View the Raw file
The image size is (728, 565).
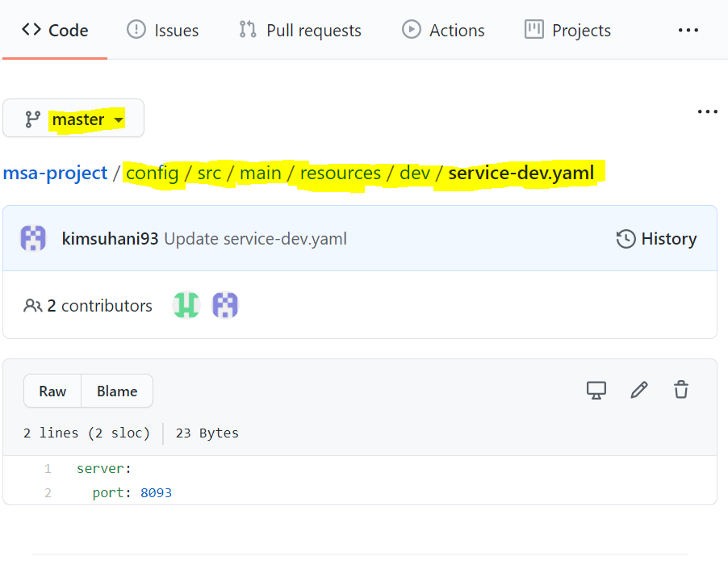(x=52, y=391)
